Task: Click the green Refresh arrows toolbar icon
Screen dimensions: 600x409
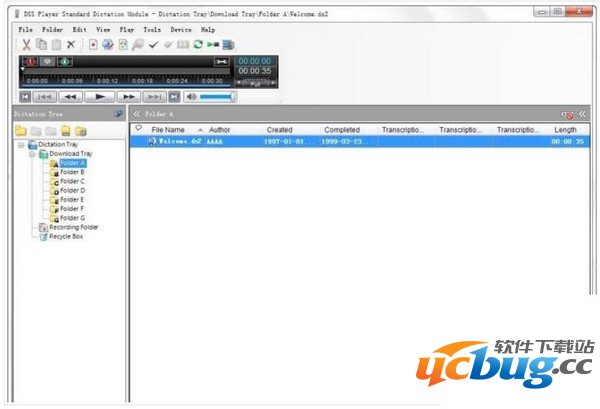Action: [198, 45]
